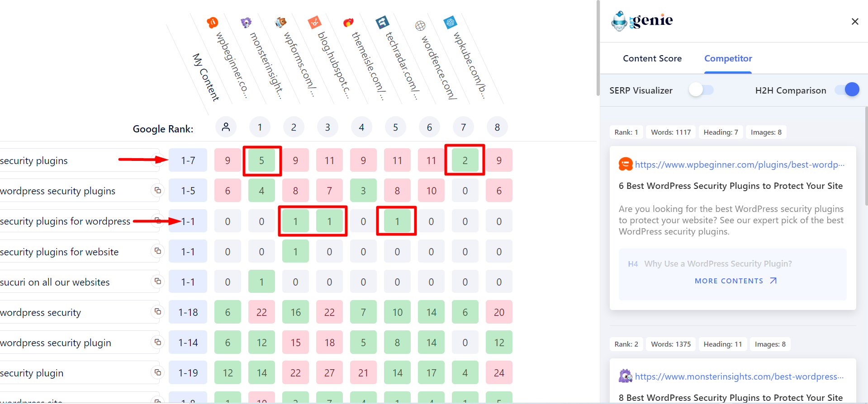Click range 1-5 for wordpress security plugins
Viewport: 868px width, 404px height.
[x=188, y=191]
